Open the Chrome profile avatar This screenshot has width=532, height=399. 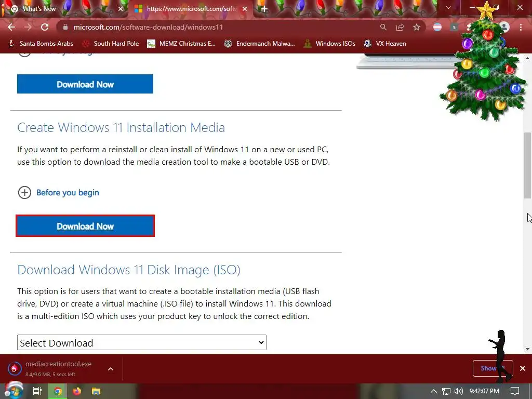[504, 27]
